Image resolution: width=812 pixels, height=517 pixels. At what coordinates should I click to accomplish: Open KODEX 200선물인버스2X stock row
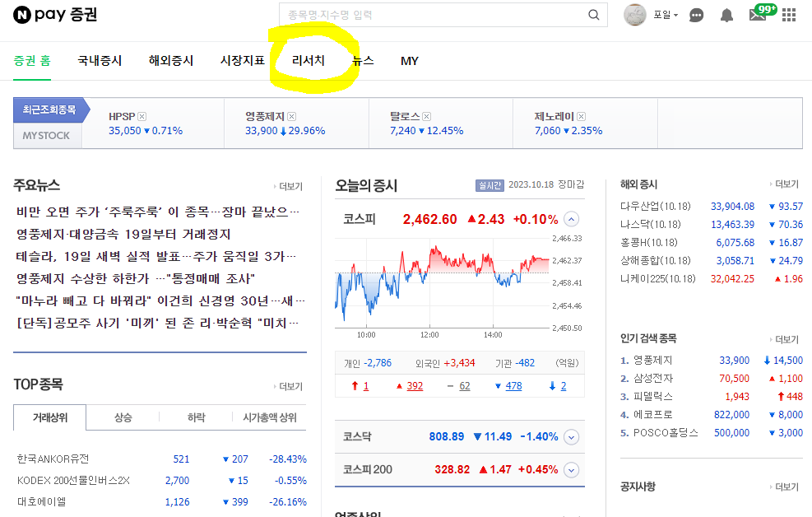(x=73, y=481)
